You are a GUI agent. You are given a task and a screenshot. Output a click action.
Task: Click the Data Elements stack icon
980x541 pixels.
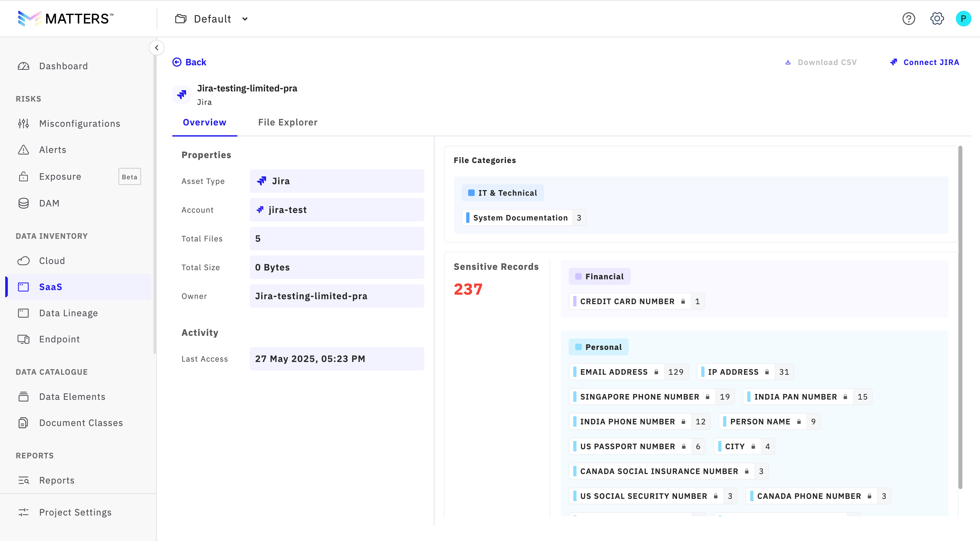(x=24, y=397)
